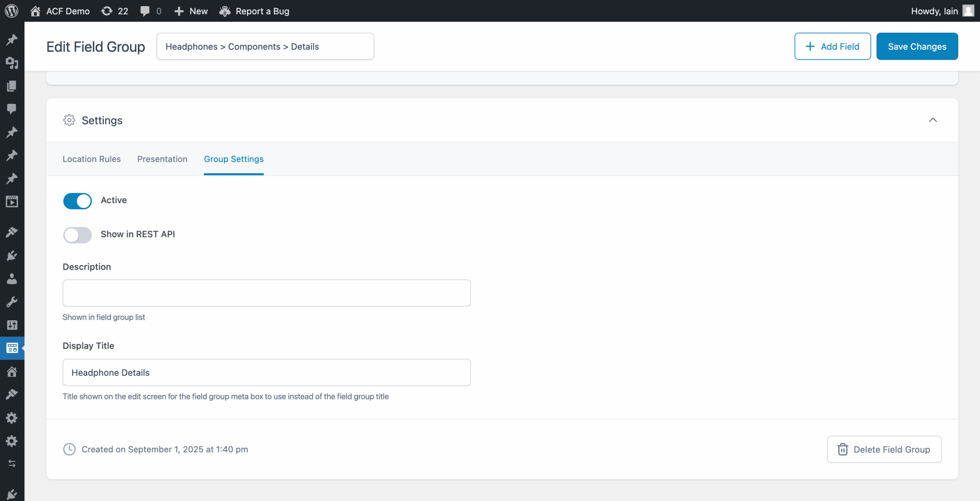Disable the Active toggle

pos(77,201)
